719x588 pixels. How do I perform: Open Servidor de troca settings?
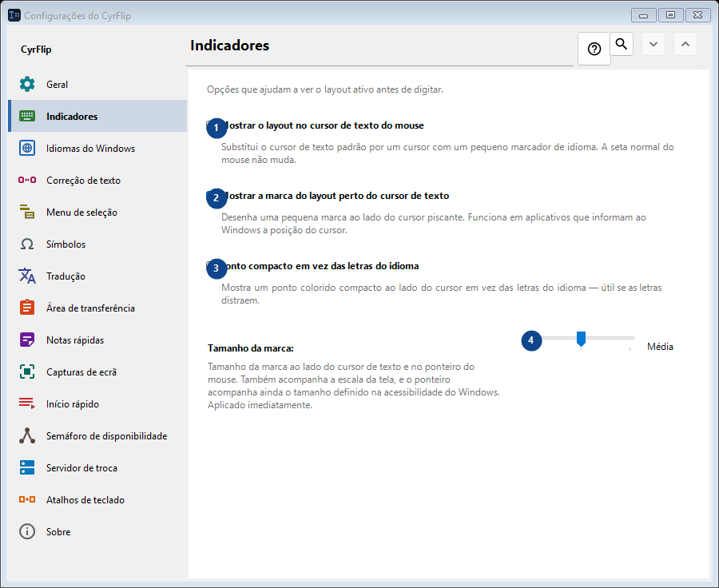(x=97, y=468)
